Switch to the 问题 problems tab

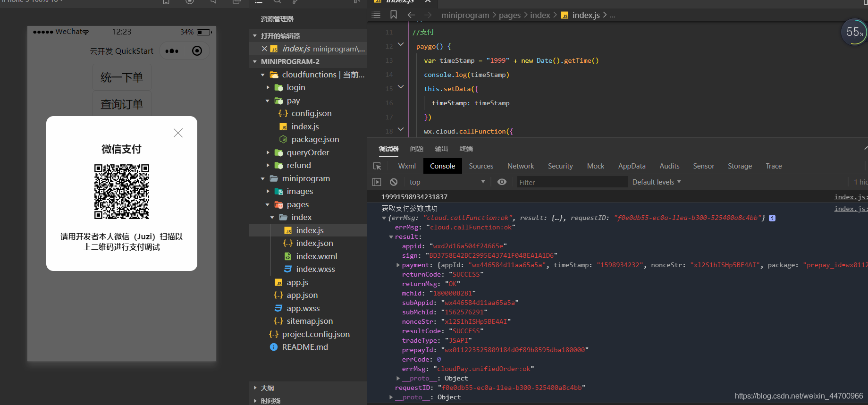coord(416,149)
